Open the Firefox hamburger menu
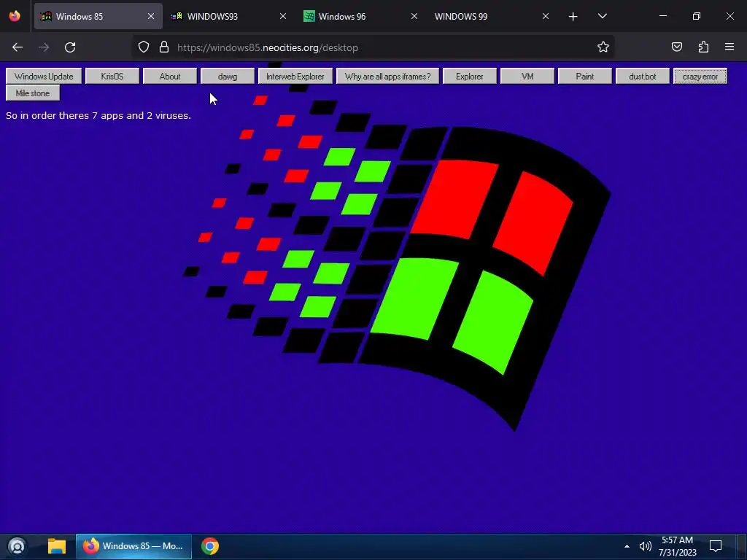Screen dimensions: 747x560 click(729, 47)
